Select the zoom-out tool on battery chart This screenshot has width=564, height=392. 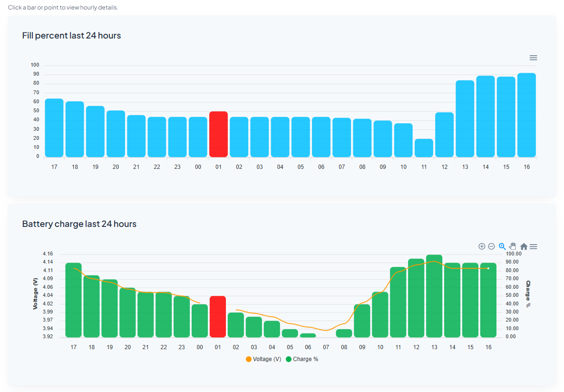[492, 246]
